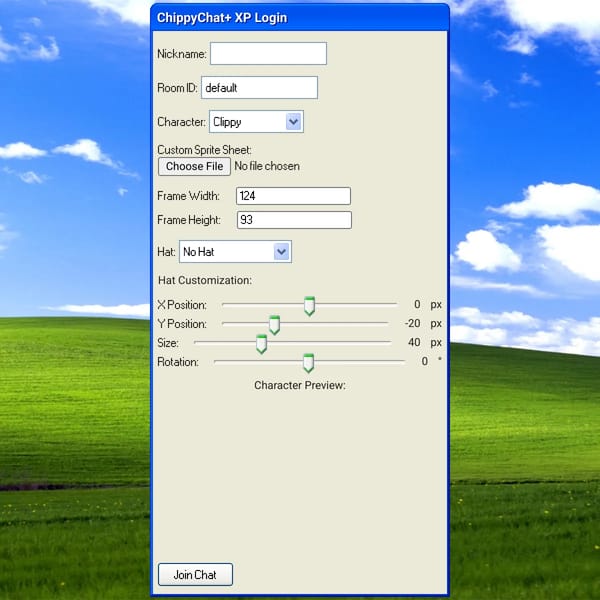
Task: Open the Character dropdown showing Clippy
Action: click(256, 122)
